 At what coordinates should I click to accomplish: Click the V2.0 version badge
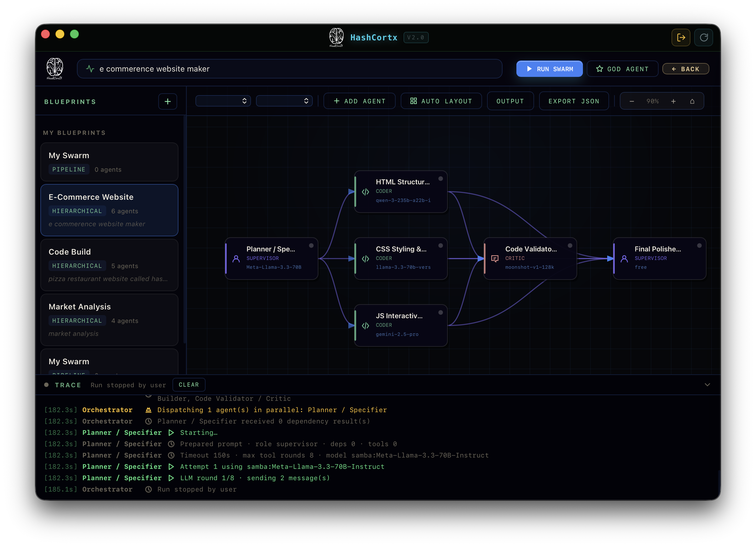click(x=416, y=37)
